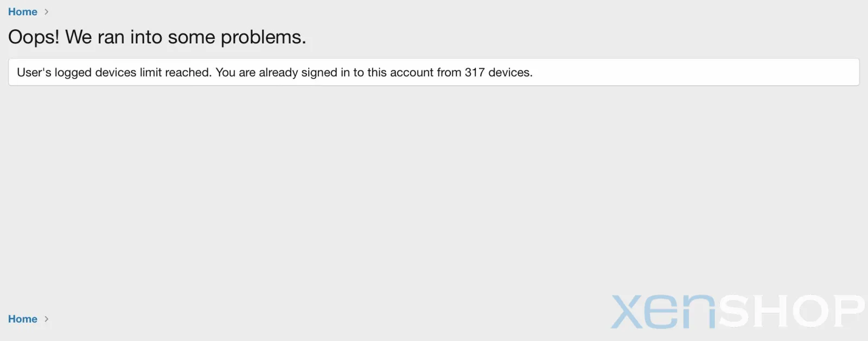Click the letter "P" ending the XenShop logo
Image resolution: width=868 pixels, height=341 pixels.
coord(848,312)
